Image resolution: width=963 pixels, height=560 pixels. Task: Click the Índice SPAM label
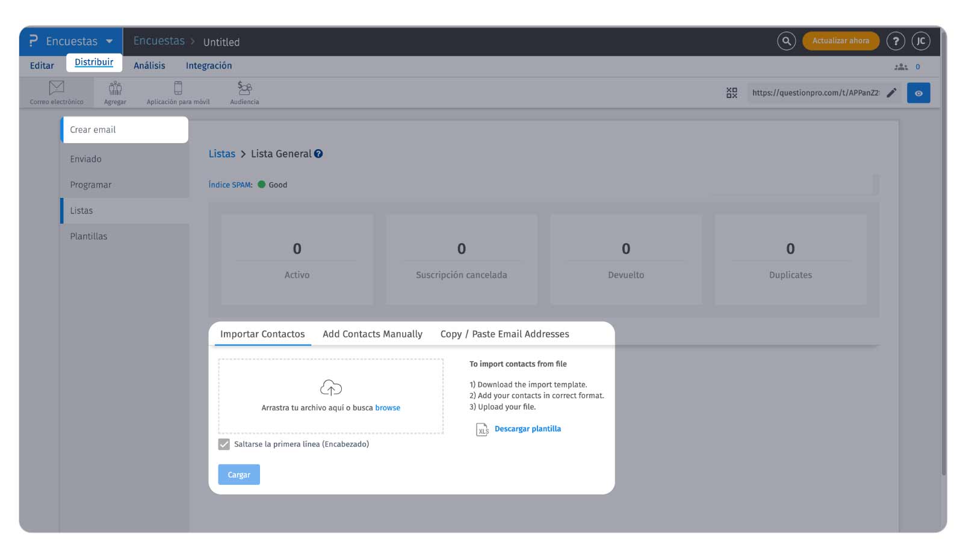click(231, 185)
